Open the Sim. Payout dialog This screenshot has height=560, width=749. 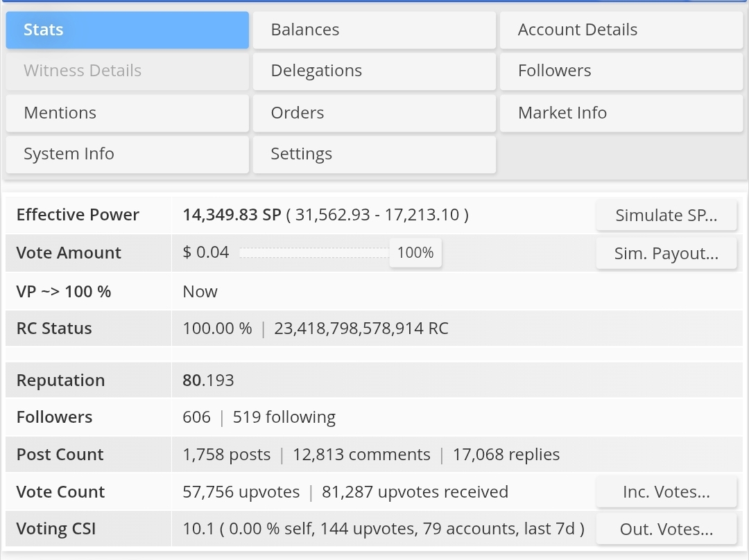(666, 254)
